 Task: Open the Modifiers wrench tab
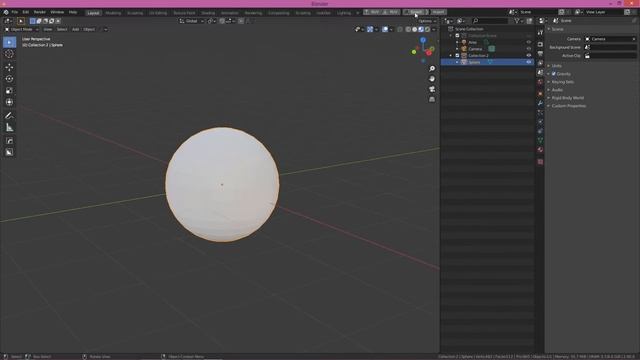[x=540, y=103]
